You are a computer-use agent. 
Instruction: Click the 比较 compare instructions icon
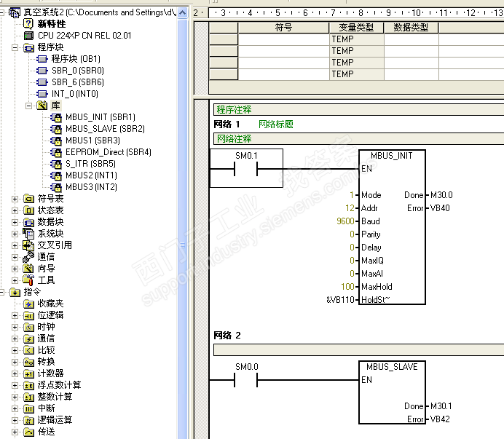pos(28,350)
